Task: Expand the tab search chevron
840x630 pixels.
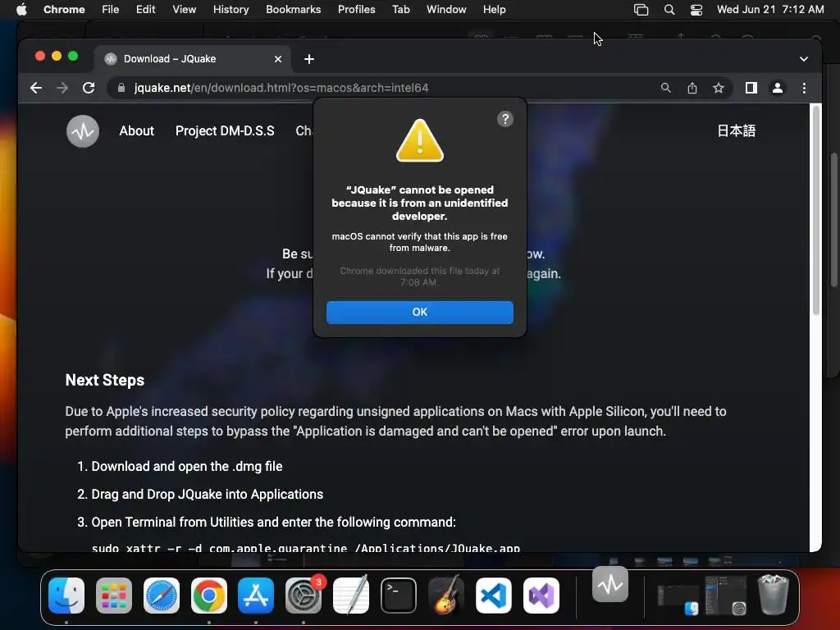Action: (804, 59)
